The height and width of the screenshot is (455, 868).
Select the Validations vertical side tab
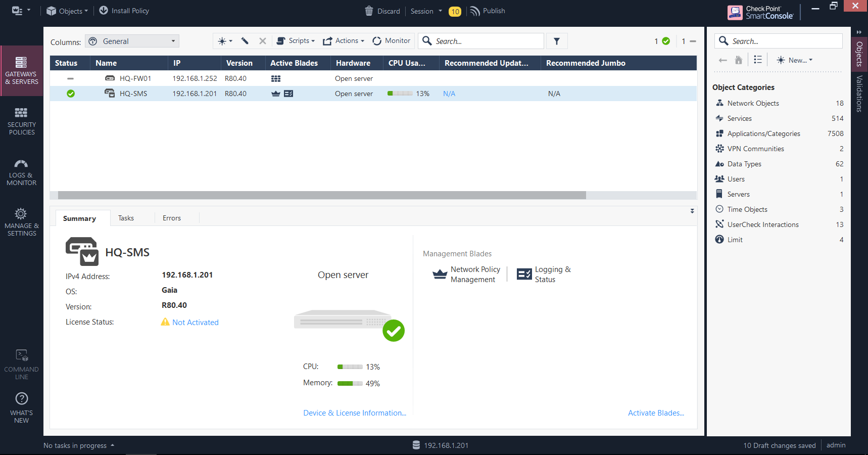[x=859, y=94]
